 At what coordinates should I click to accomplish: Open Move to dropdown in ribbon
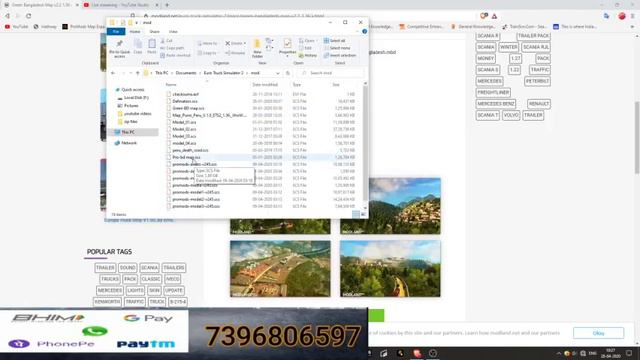point(207,43)
